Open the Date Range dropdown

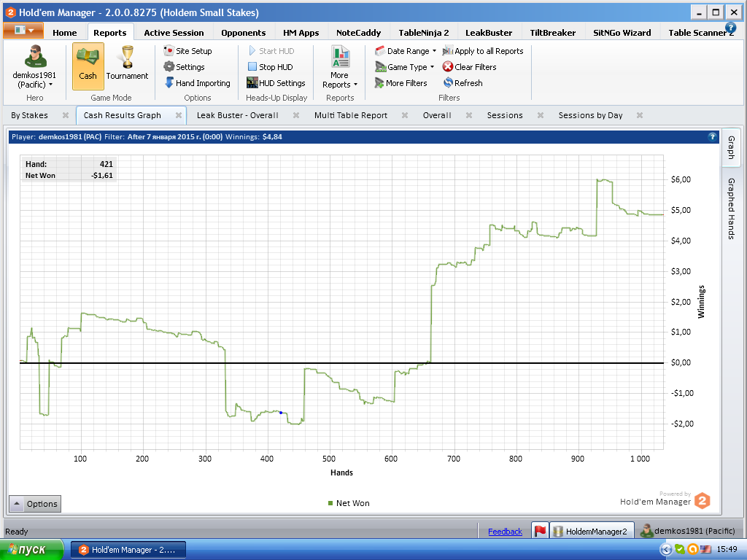tap(406, 51)
